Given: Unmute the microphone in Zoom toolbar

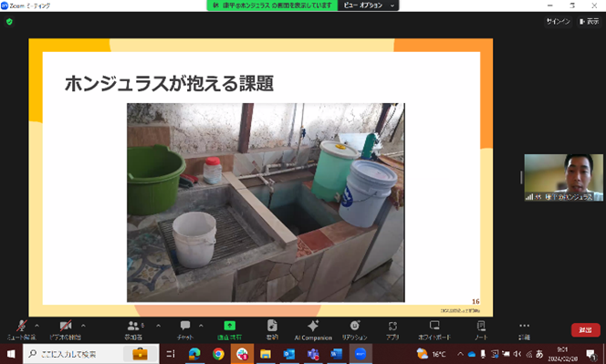Looking at the screenshot, I should click(21, 330).
